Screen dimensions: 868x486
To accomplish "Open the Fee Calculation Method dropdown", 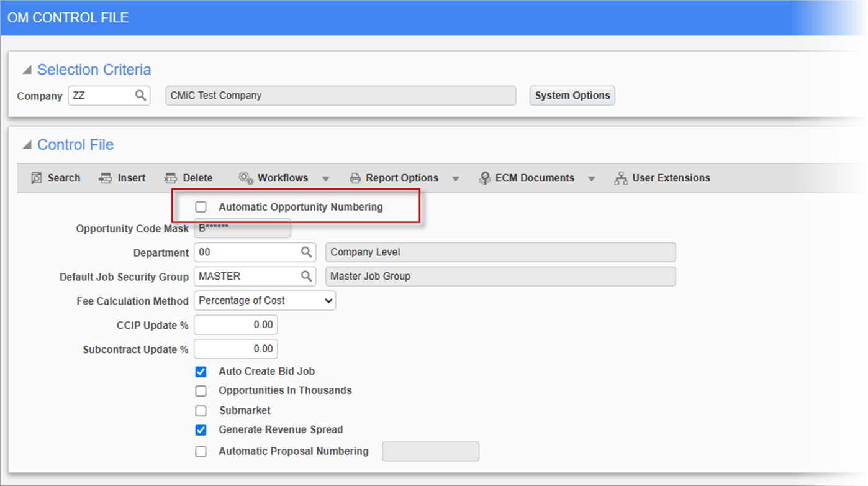I will (265, 301).
